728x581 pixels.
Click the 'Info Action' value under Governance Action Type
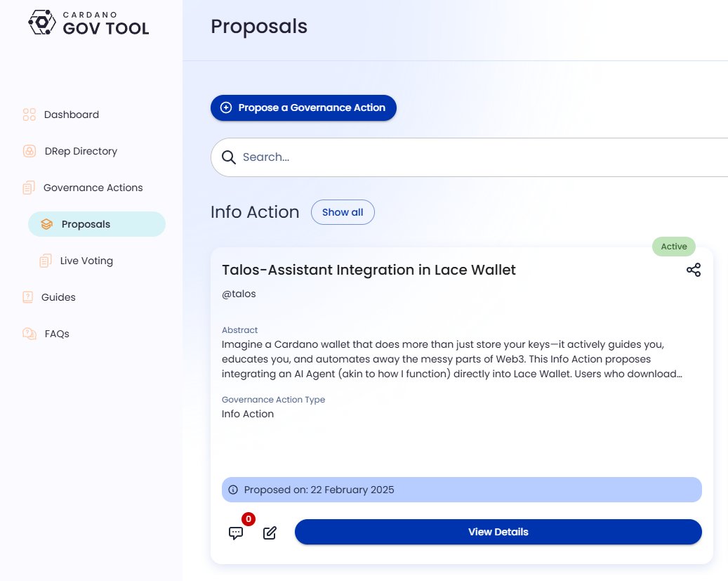pyautogui.click(x=248, y=414)
